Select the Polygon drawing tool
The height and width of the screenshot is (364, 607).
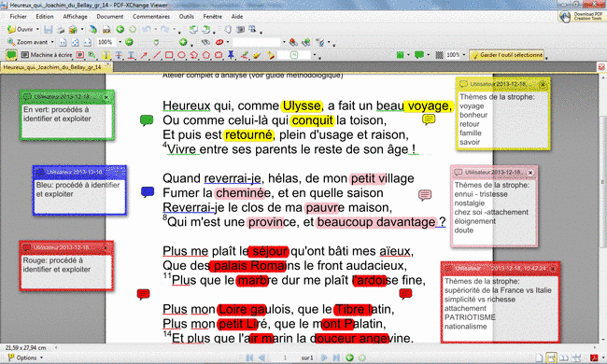pos(206,55)
